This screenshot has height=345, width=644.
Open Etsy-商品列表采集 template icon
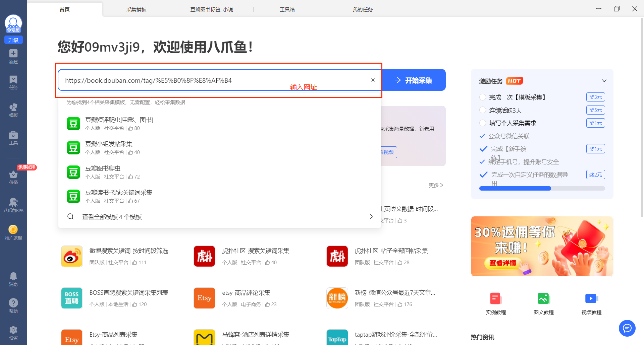[72, 337]
